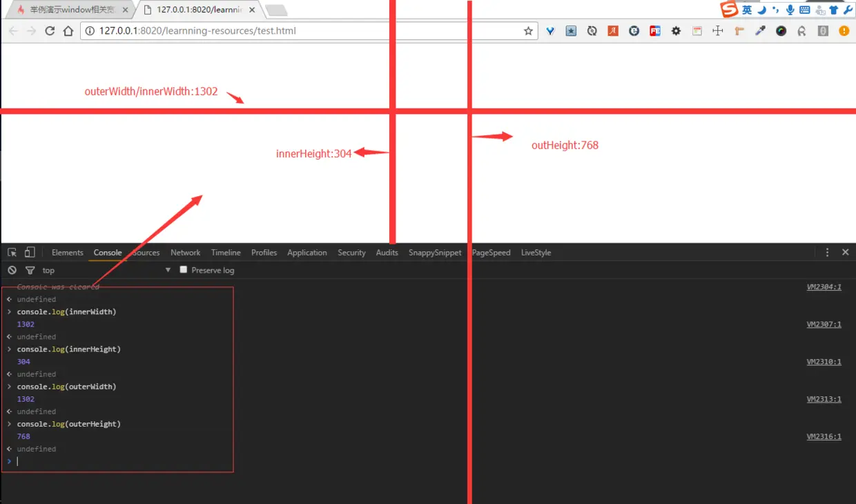Go back with browser back arrow
Screen dimensions: 856x504
coord(13,31)
